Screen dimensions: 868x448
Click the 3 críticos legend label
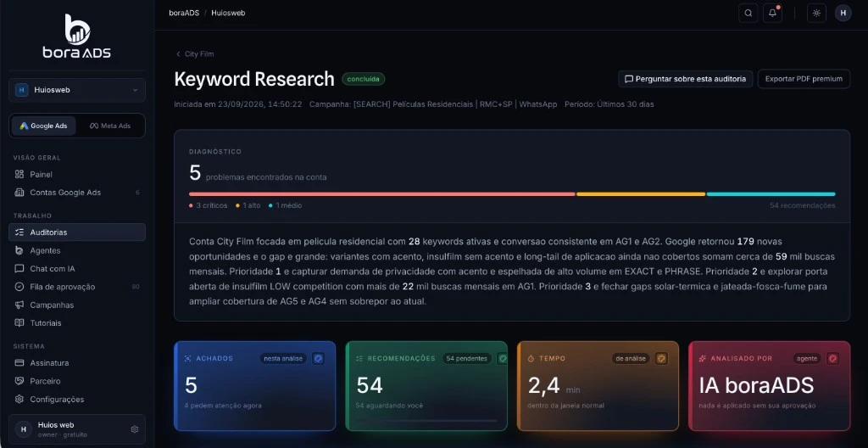[209, 205]
